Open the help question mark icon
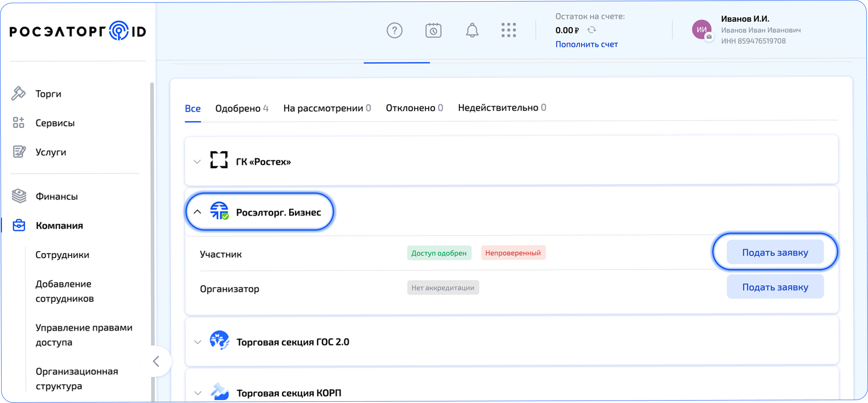 (x=395, y=30)
